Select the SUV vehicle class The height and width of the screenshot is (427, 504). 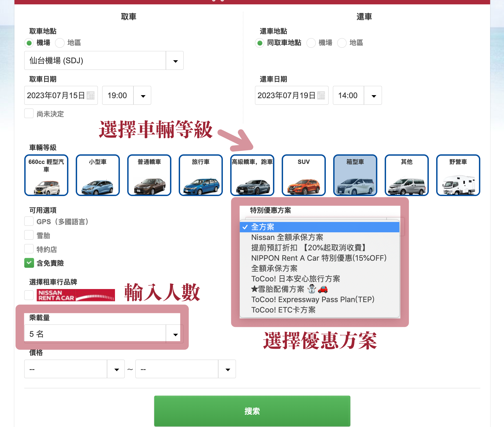(303, 175)
